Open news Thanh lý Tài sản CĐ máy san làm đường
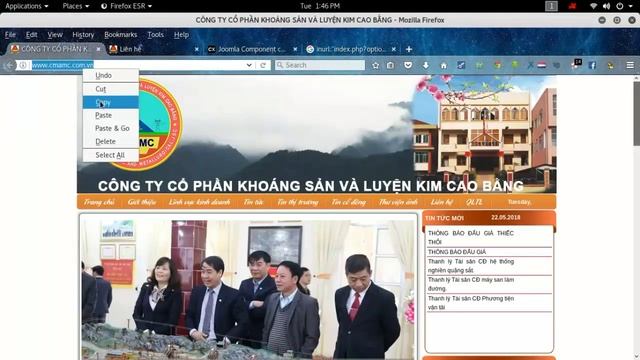The image size is (640, 360). tap(471, 284)
